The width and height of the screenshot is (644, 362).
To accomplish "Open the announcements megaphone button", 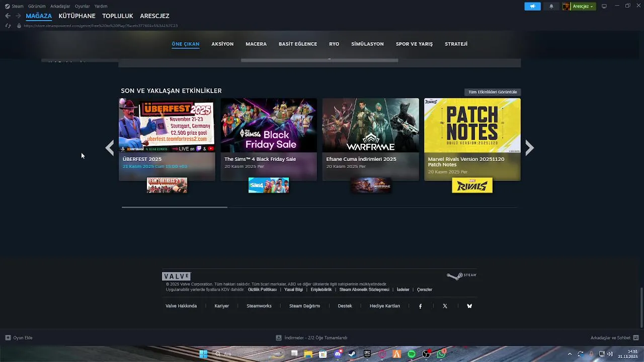I will (x=532, y=7).
